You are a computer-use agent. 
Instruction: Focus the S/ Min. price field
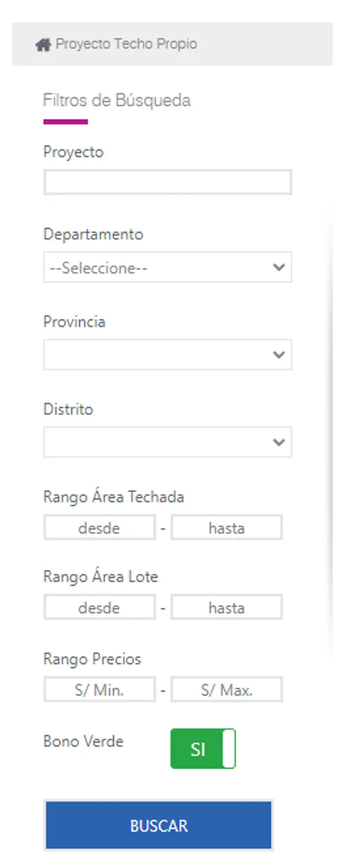100,690
